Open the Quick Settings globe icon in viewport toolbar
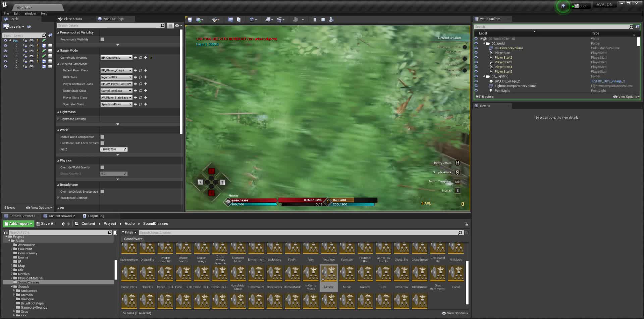The image size is (644, 319). click(x=252, y=20)
